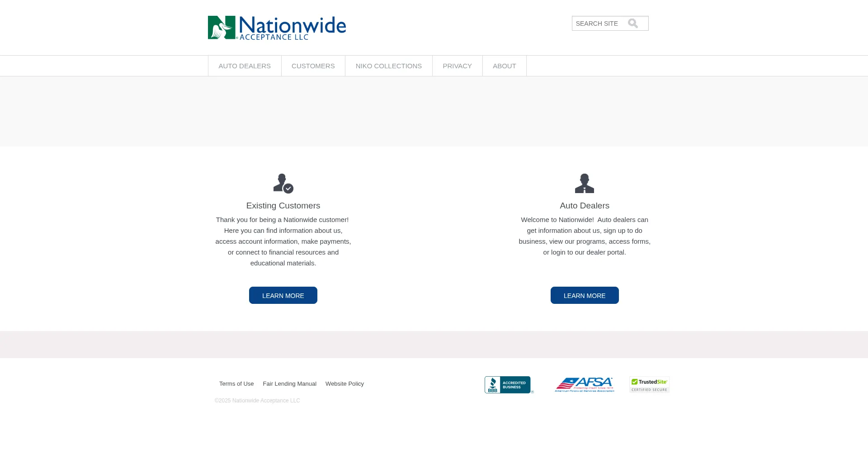
Task: Open the AUTO DEALERS menu
Action: pyautogui.click(x=244, y=66)
